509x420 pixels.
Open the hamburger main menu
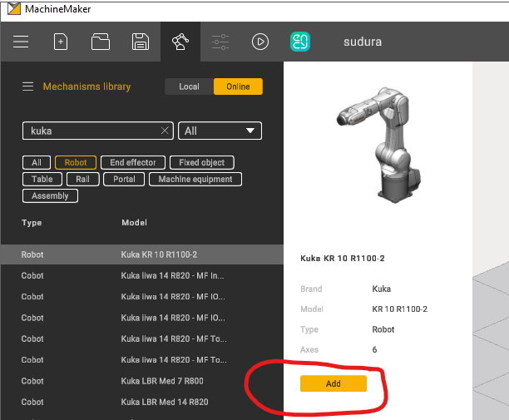tap(21, 42)
